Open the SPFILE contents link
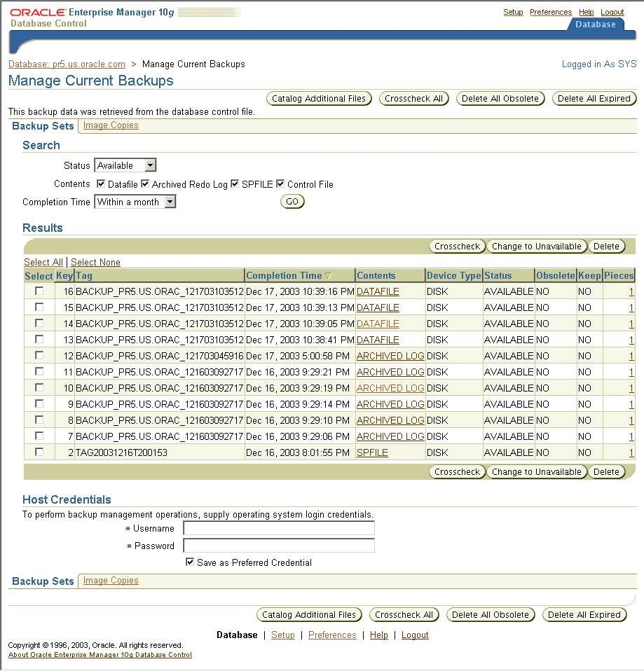This screenshot has width=644, height=671. 372,452
